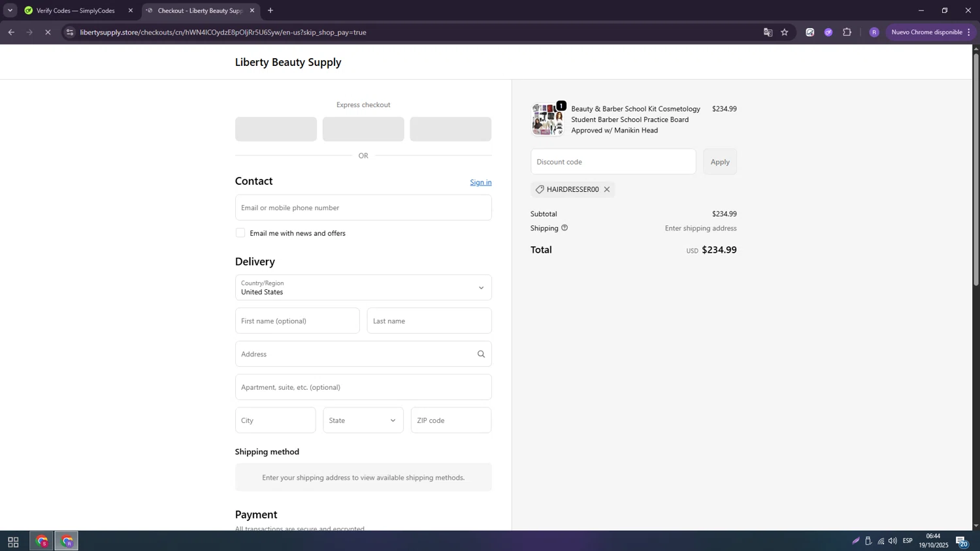Screen dimensions: 980x551
Task: Close the Checkout Liberty Beauty Supply tab
Action: click(x=252, y=10)
